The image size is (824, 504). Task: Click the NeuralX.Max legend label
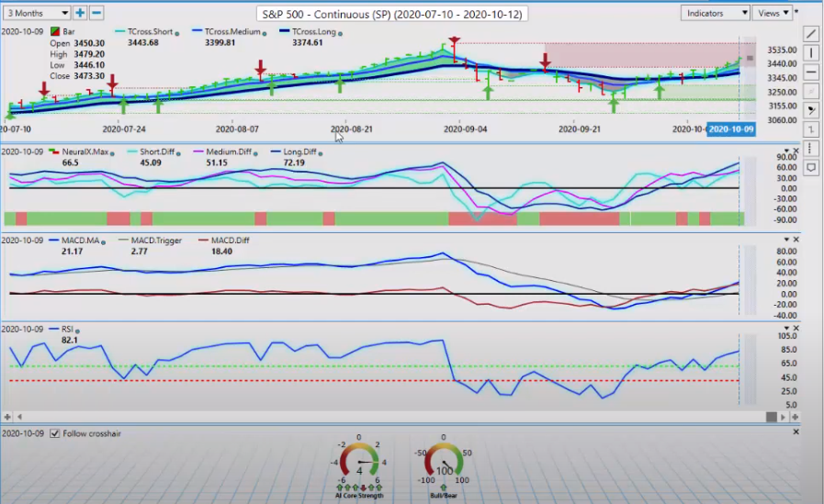tap(85, 151)
